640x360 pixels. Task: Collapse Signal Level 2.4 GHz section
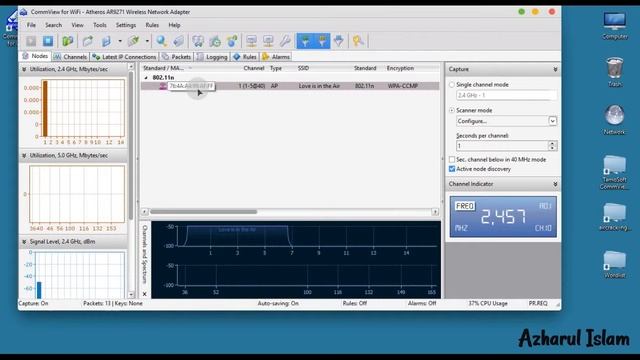click(24, 242)
